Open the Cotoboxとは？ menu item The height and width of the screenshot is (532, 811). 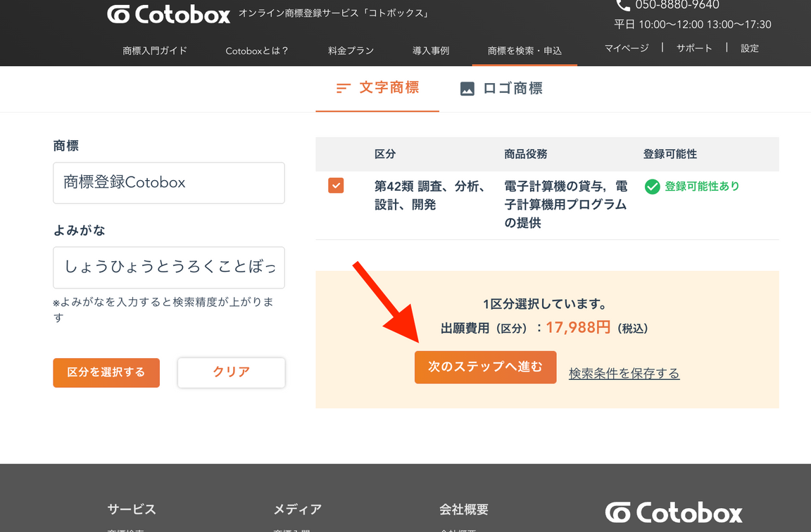(256, 51)
